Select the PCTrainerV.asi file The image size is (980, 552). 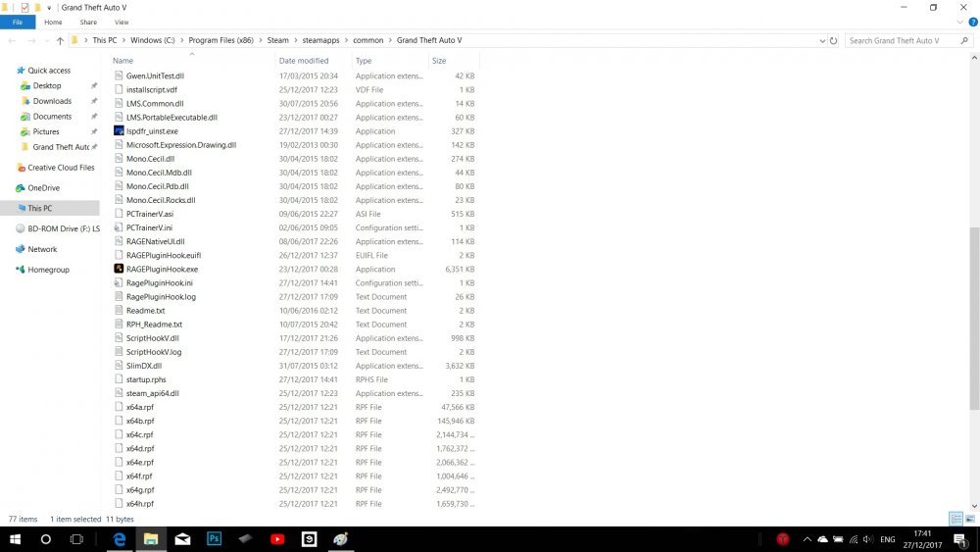(x=149, y=214)
